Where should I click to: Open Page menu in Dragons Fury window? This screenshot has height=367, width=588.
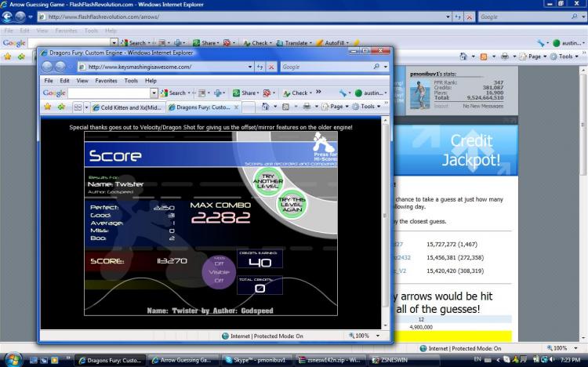(x=335, y=107)
